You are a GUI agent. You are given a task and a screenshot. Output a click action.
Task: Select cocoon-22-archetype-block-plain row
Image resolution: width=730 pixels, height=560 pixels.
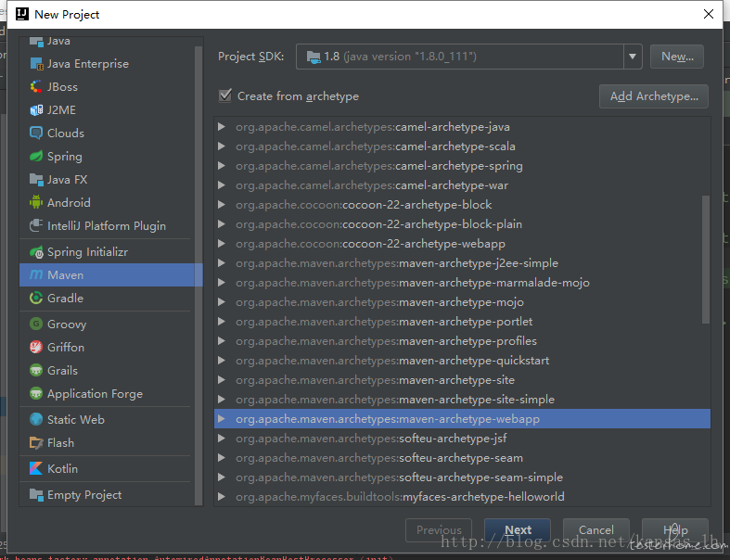pyautogui.click(x=462, y=223)
